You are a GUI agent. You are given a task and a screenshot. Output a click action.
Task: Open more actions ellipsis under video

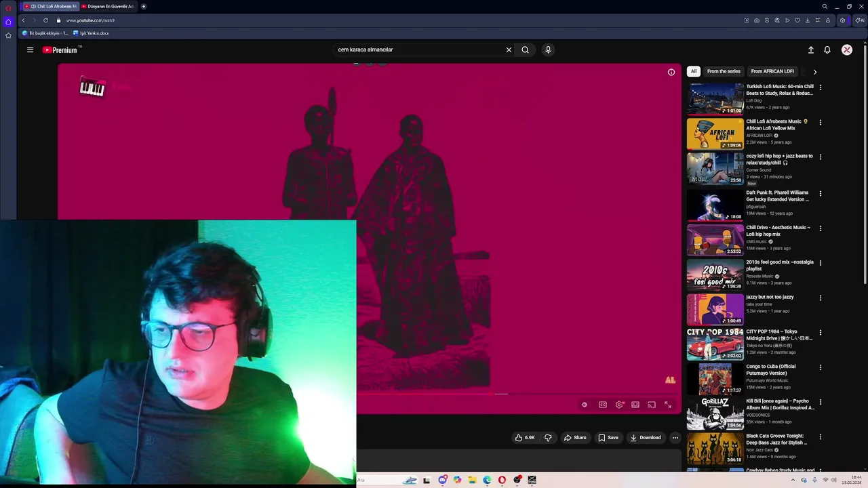click(675, 437)
